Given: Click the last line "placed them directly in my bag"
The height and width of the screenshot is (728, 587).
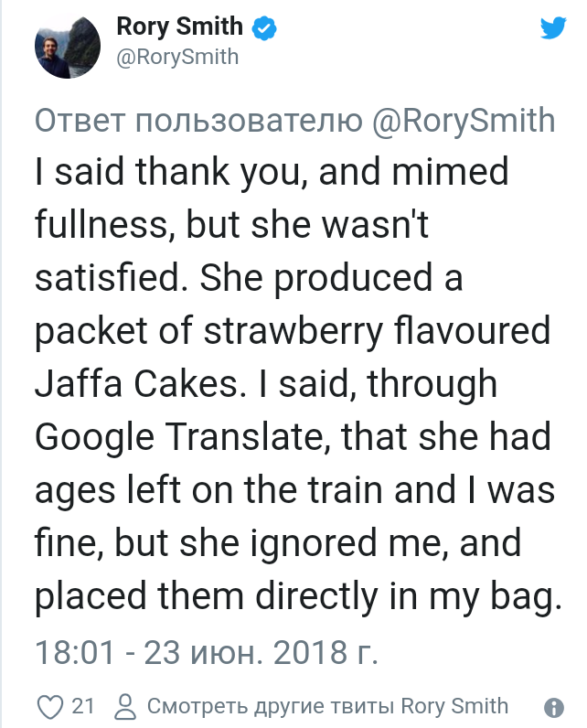Looking at the screenshot, I should click(293, 597).
